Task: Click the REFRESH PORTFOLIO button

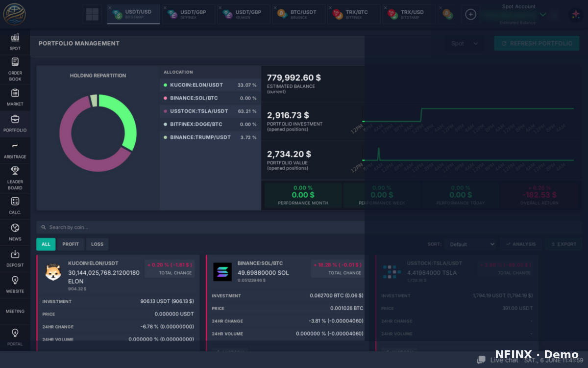Action: click(x=536, y=43)
